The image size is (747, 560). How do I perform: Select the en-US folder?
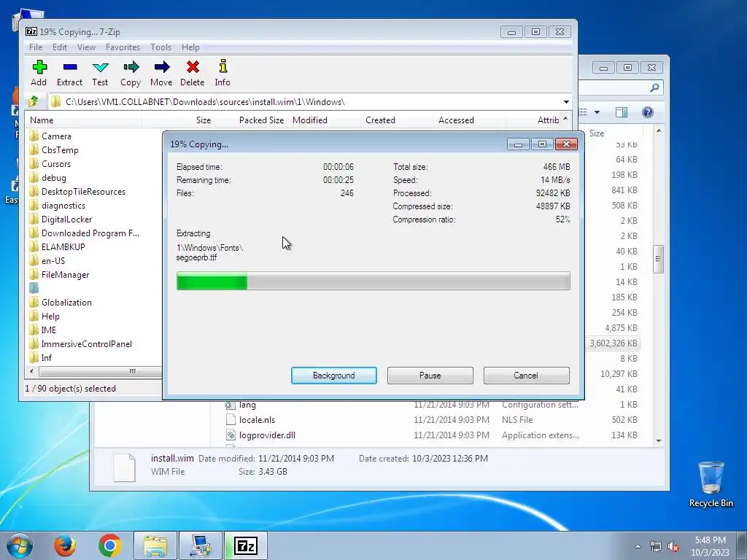tap(47, 260)
